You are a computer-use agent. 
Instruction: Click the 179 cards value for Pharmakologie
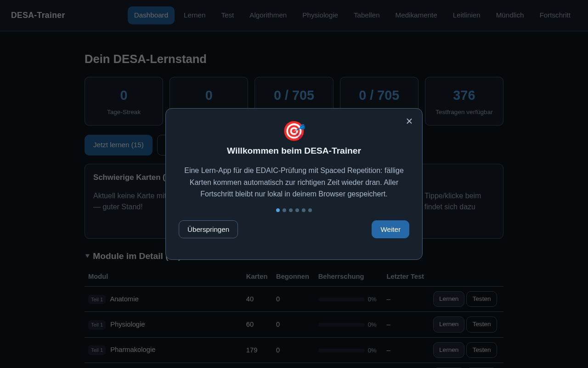tap(252, 350)
